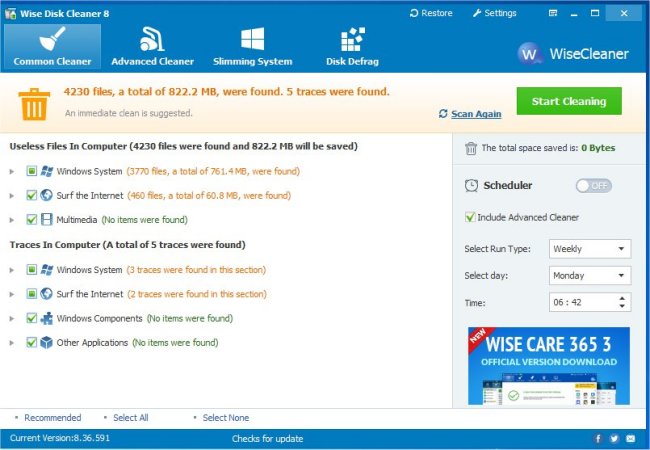Click the Start Cleaning button
The height and width of the screenshot is (450, 650).
pos(569,101)
